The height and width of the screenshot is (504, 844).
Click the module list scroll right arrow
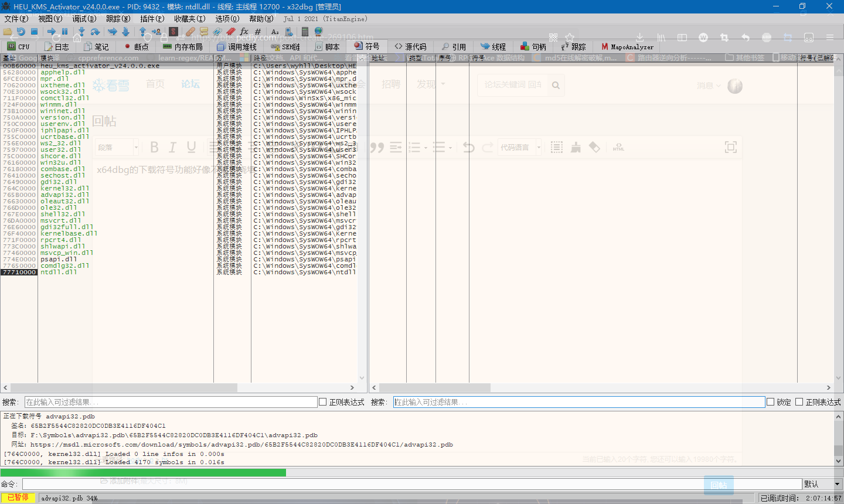[x=352, y=387]
